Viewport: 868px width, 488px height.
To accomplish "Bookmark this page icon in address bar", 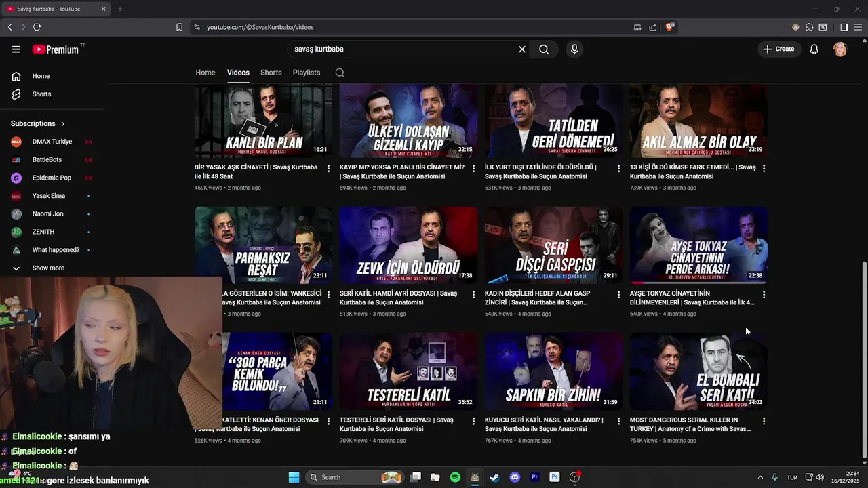I will (179, 27).
